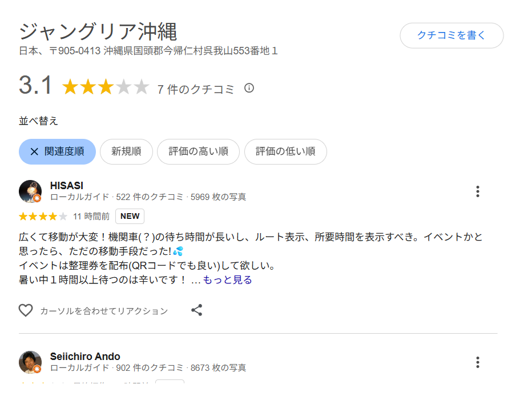Open the review count info icon
532x408 pixels.
(x=249, y=88)
